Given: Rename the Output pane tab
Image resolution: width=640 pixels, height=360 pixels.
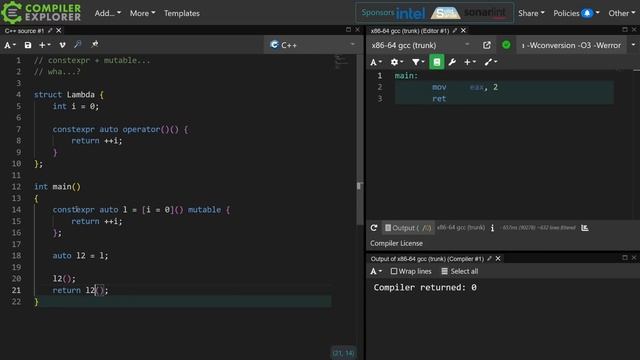Looking at the screenshot, I should [489, 259].
